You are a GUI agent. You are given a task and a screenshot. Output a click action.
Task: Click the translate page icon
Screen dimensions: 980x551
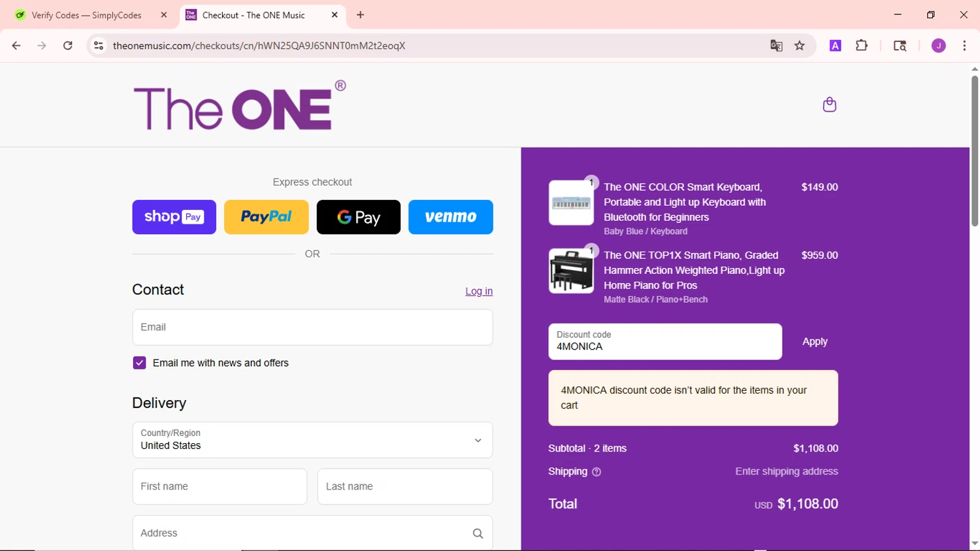[776, 46]
